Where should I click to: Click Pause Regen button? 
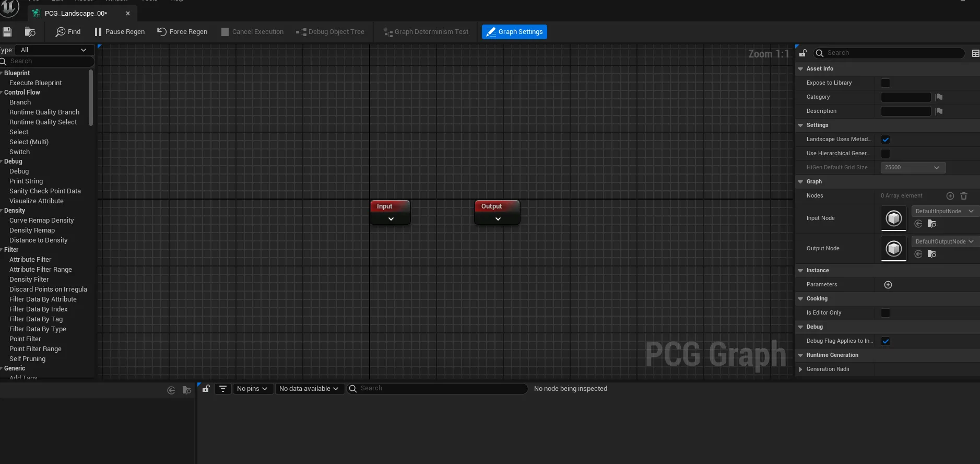click(x=120, y=32)
